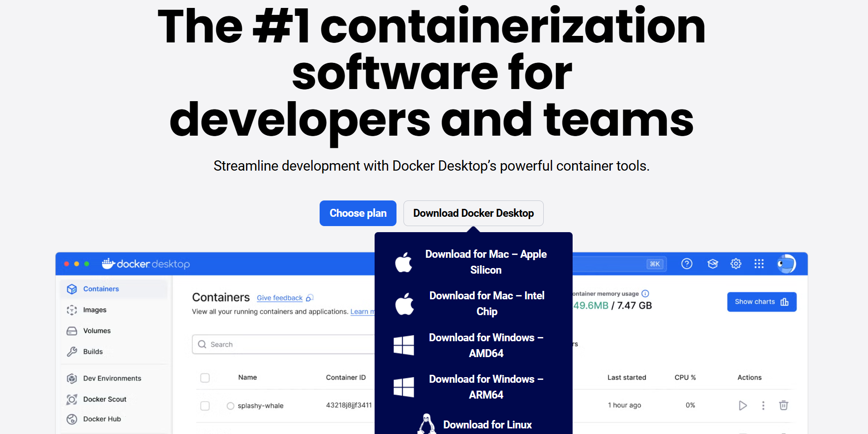Check the select-all containers checkbox
The image size is (868, 434).
205,378
